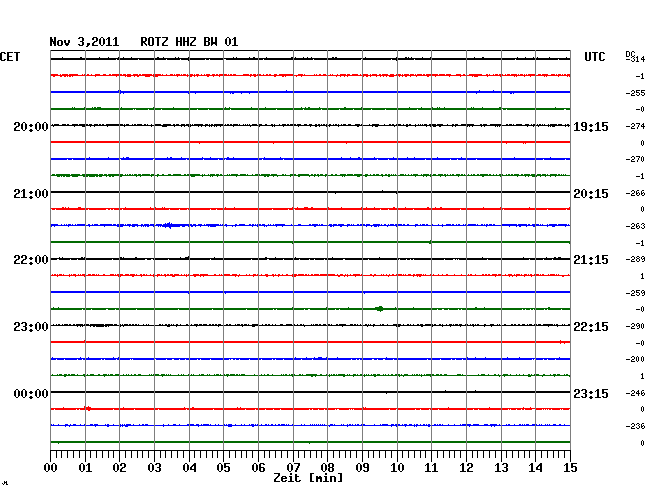Select the 21:00 CET time label
Viewport: 650px width, 494px height.
(31, 194)
